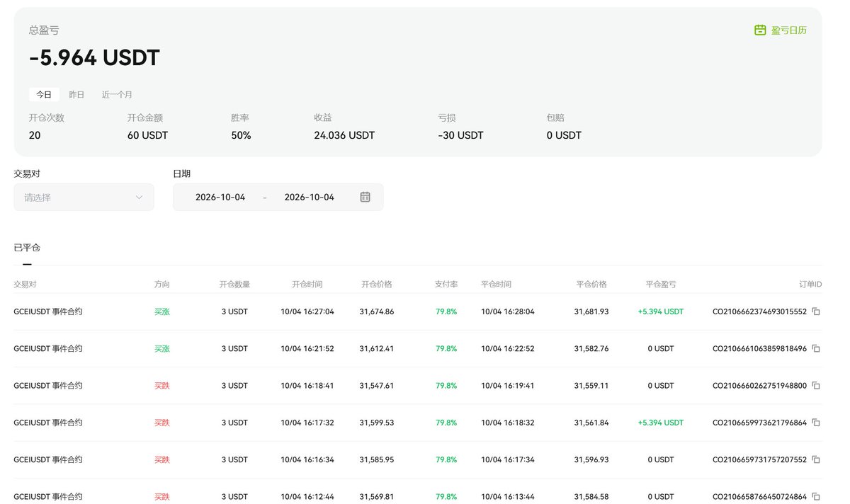The image size is (850, 504).
Task: Open the 盈亏日历 calendar icon
Action: click(760, 30)
